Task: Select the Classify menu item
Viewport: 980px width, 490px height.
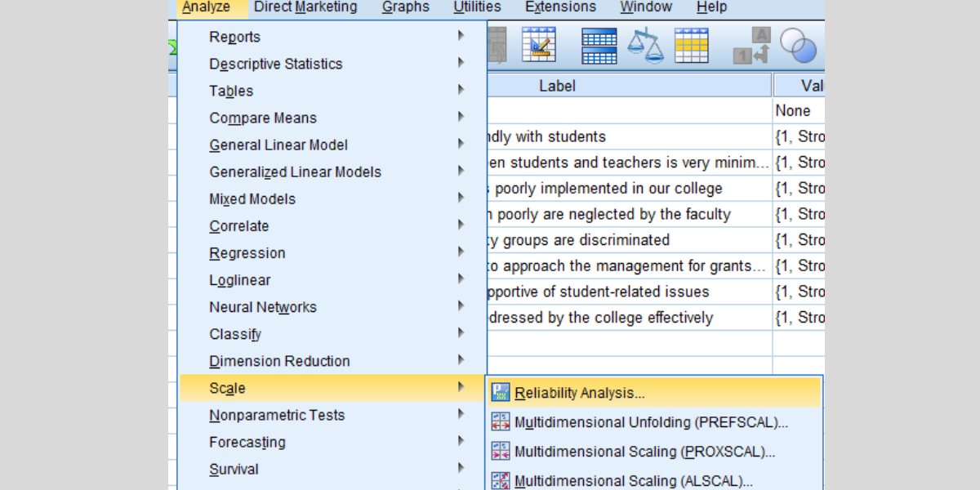Action: (332, 334)
